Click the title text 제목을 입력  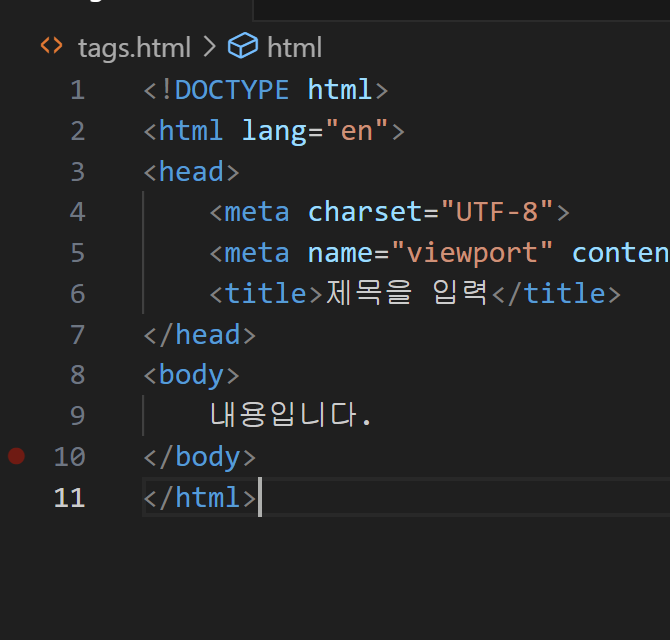click(x=406, y=293)
